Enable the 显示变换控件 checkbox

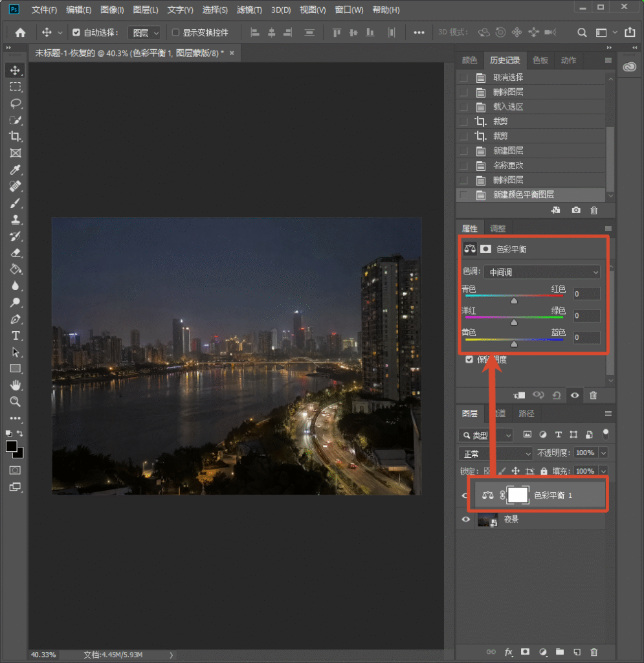[175, 32]
